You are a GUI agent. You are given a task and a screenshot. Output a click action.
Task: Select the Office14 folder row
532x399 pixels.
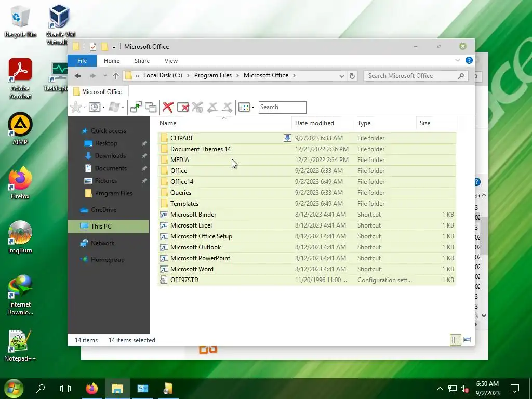(307, 181)
